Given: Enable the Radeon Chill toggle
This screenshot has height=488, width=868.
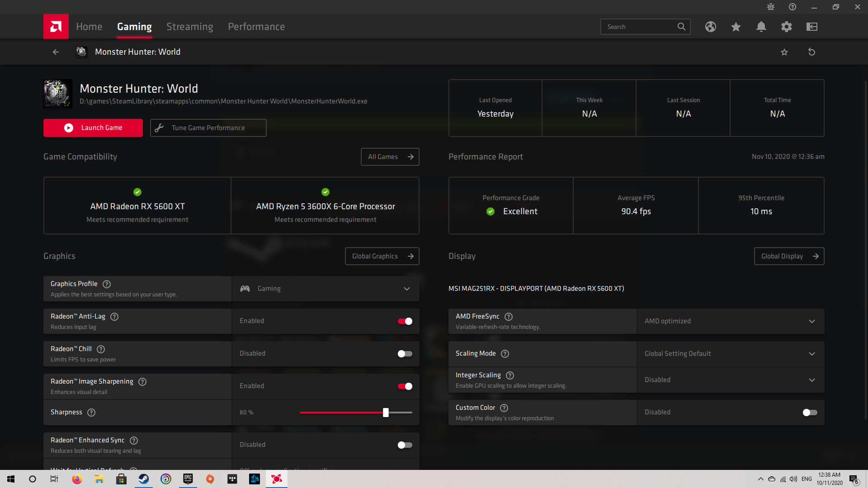Looking at the screenshot, I should click(405, 354).
